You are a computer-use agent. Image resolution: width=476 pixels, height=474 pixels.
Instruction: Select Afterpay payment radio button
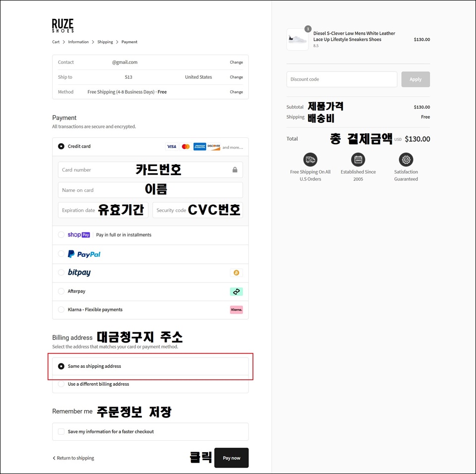tap(61, 291)
